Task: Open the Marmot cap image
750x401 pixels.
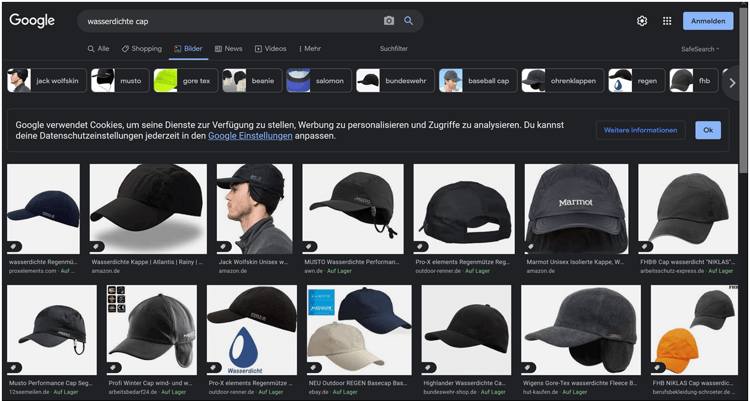Action: 576,209
